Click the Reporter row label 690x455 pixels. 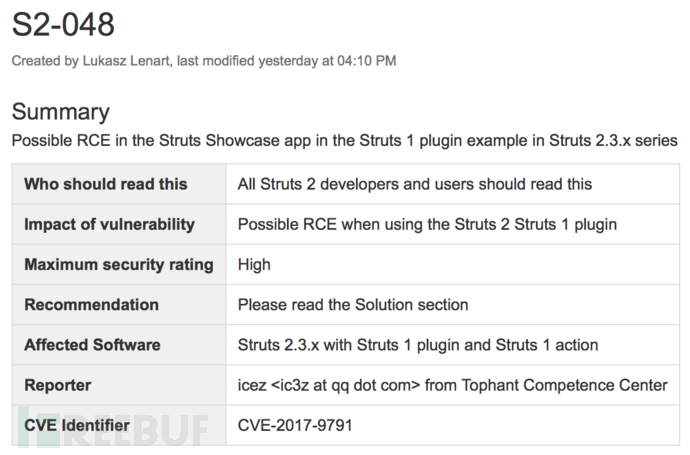pyautogui.click(x=58, y=385)
